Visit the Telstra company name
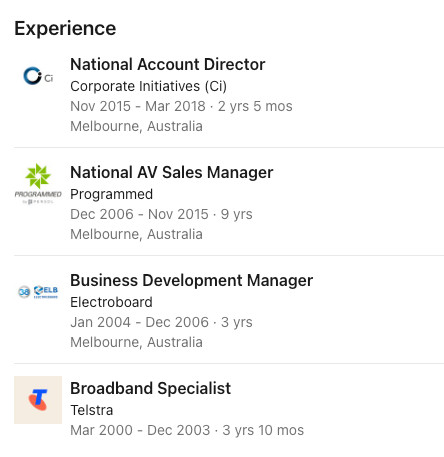444x457 pixels. pos(92,410)
